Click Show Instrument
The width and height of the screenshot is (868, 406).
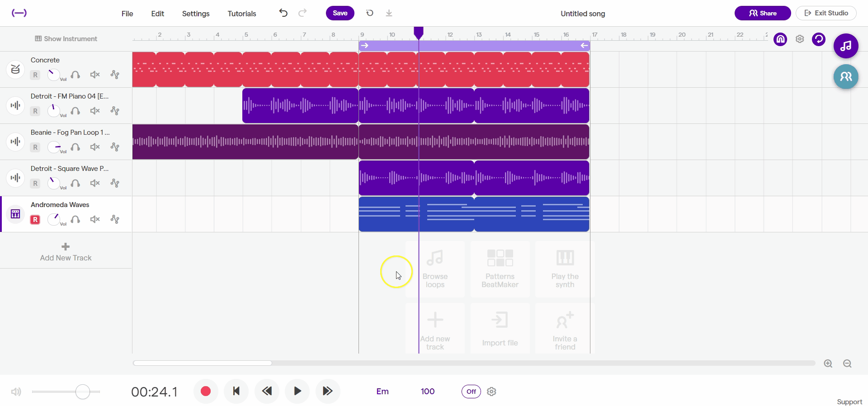(x=66, y=39)
